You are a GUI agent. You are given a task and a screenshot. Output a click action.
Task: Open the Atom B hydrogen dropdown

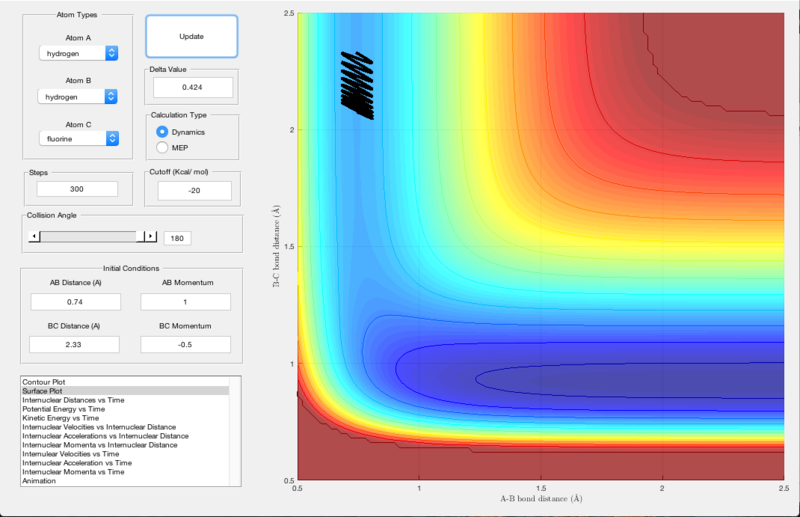coord(78,96)
